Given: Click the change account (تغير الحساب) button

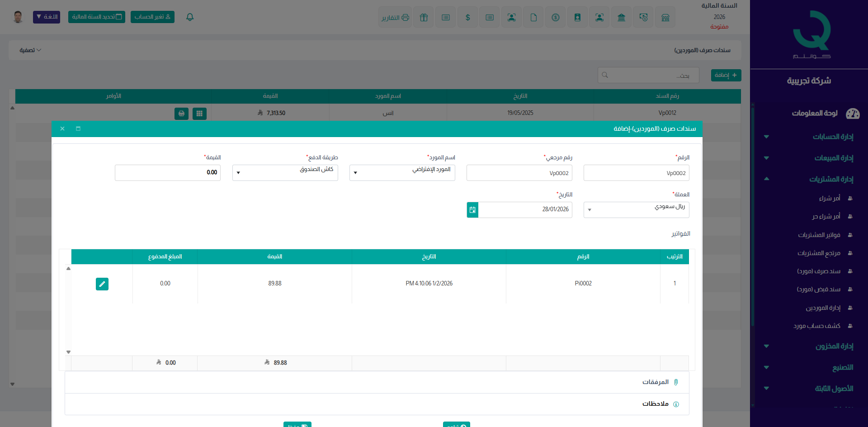Looking at the screenshot, I should click(x=152, y=17).
